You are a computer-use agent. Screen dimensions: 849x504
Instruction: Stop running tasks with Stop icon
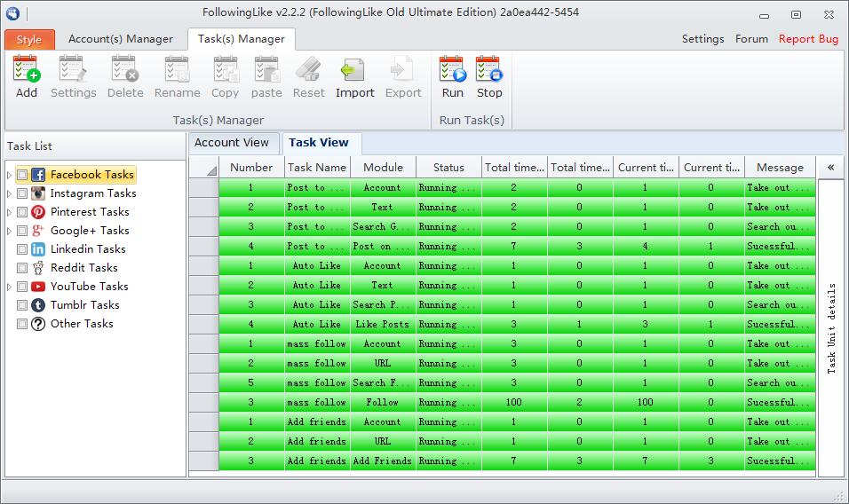click(x=489, y=68)
